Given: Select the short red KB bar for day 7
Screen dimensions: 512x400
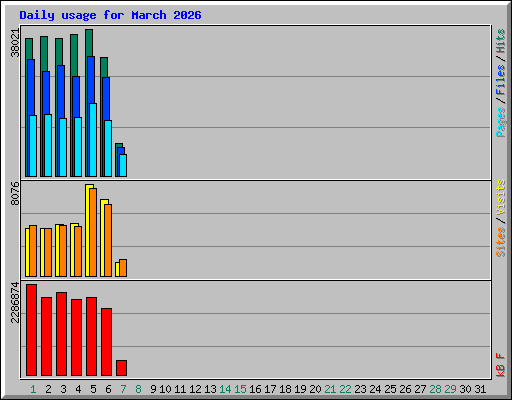Looking at the screenshot, I should pos(121,368).
